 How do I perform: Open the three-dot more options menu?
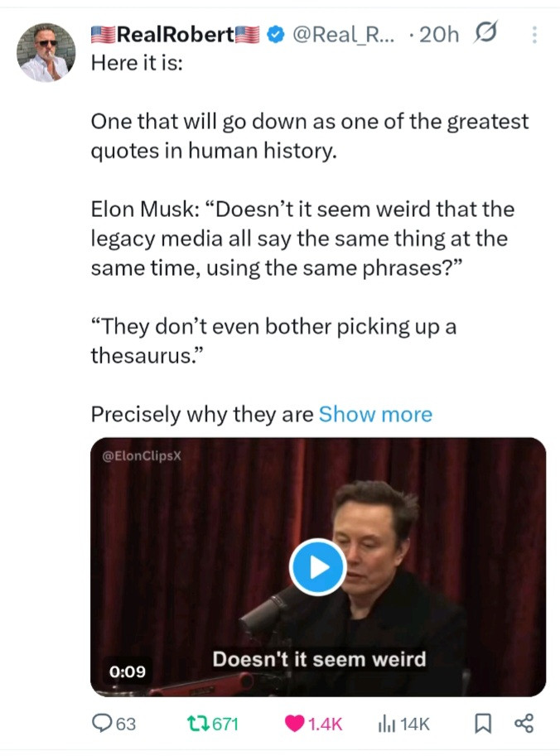[x=533, y=35]
